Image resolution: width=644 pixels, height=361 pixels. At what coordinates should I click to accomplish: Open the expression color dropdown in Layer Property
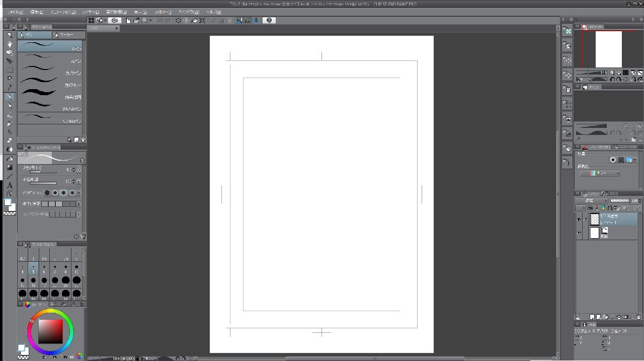pyautogui.click(x=600, y=173)
